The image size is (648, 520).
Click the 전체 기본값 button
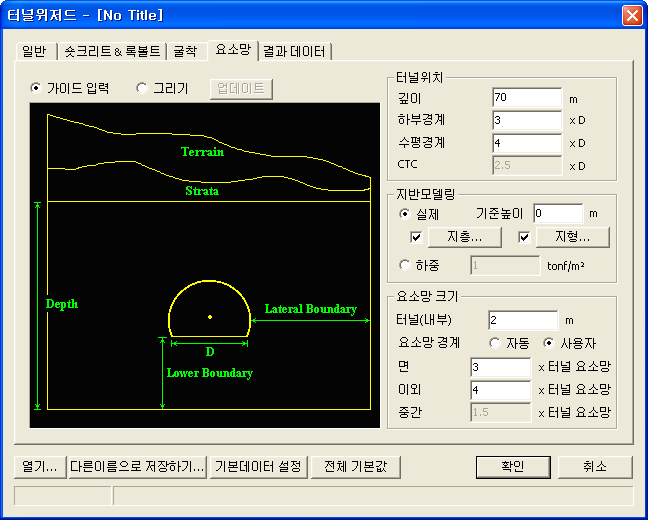pos(356,467)
